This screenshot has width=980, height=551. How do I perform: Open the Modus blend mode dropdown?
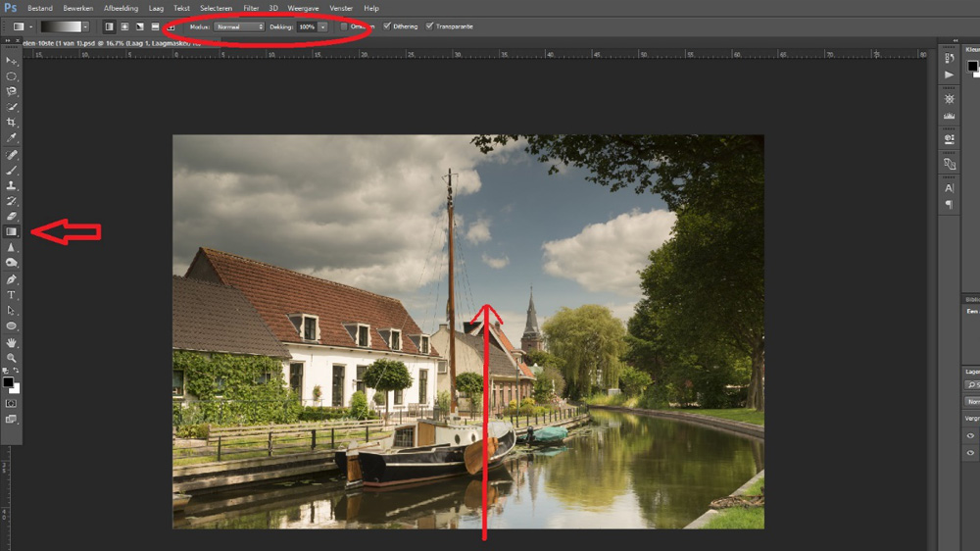point(239,26)
